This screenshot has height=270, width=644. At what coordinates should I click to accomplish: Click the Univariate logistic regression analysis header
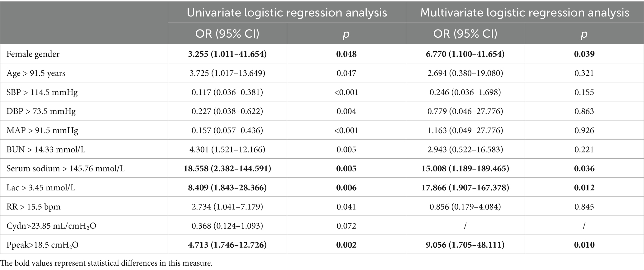(x=287, y=13)
